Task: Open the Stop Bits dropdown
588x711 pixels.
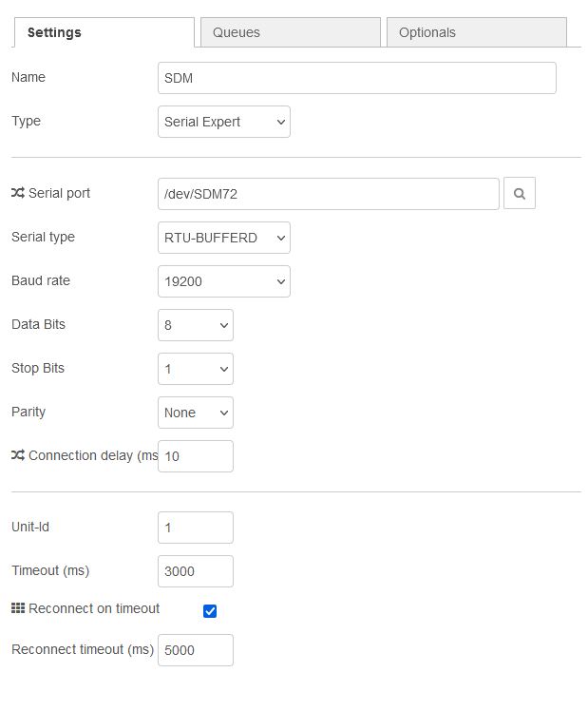Action: click(196, 369)
